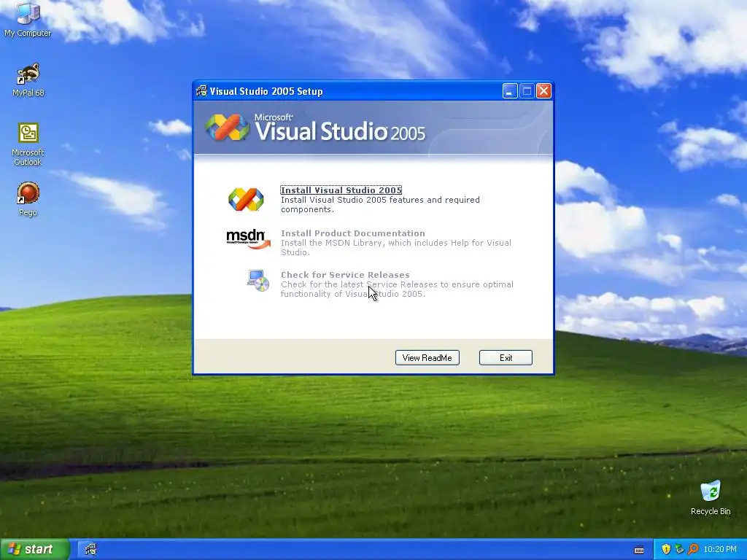The image size is (747, 560).
Task: Click the Visual Studio Setup taskbar button
Action: 91,550
